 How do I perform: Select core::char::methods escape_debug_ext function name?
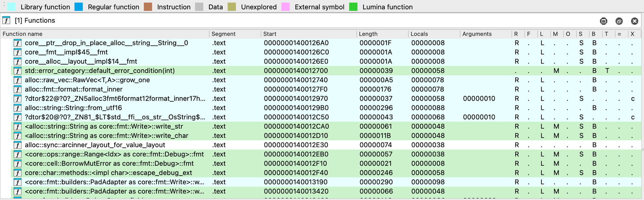tap(108, 173)
